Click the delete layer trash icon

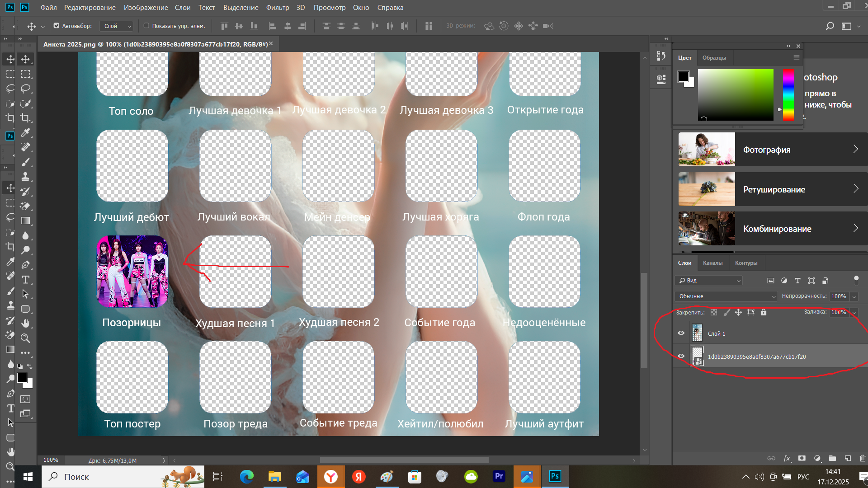(x=863, y=458)
